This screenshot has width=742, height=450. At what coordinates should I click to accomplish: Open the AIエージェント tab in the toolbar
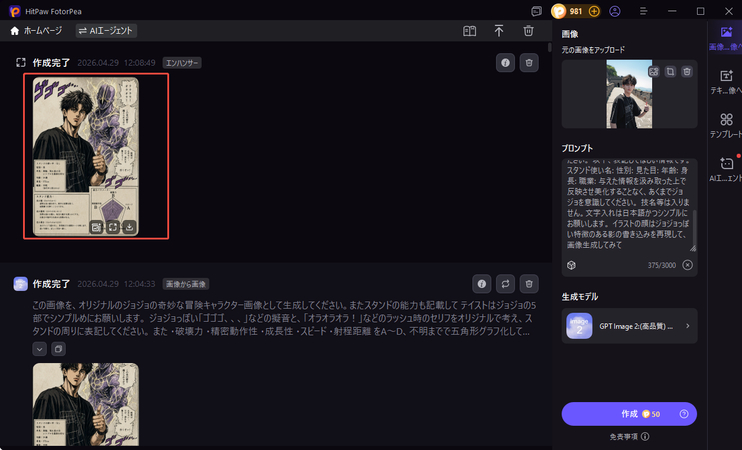106,31
